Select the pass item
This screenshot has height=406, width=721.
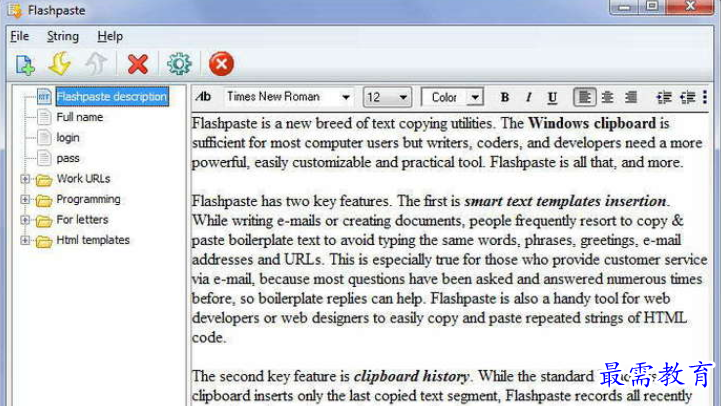[x=68, y=158]
